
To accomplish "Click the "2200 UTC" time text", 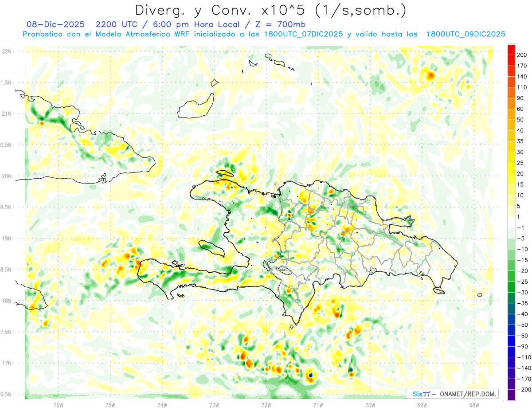I will (x=116, y=24).
